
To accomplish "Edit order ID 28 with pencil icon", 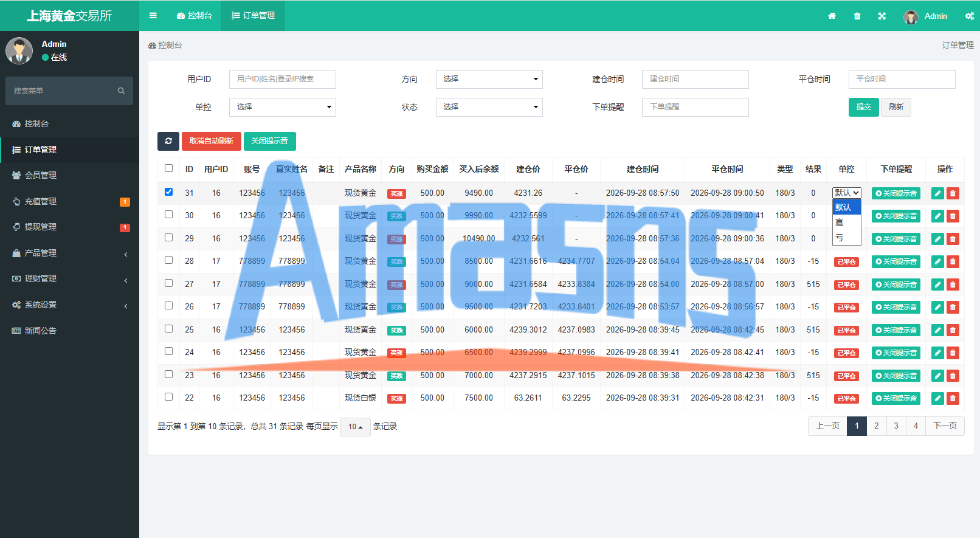I will [x=937, y=261].
